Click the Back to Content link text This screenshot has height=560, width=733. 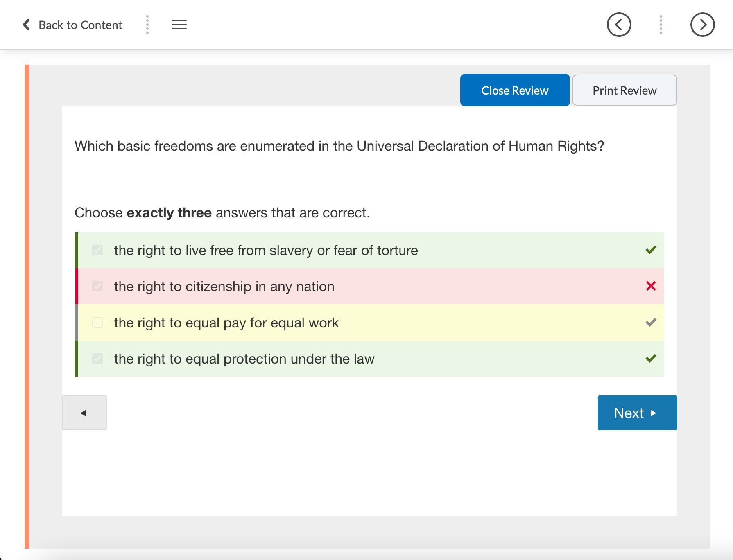click(80, 25)
